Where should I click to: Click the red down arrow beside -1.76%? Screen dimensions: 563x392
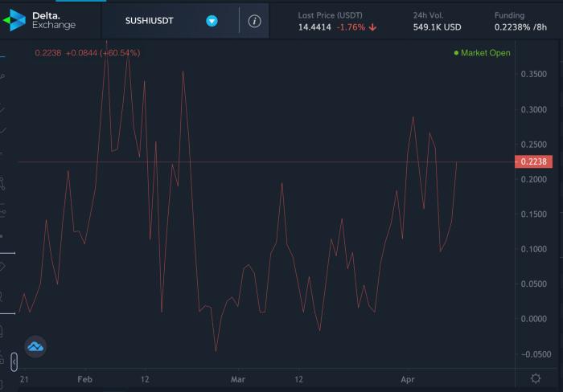pyautogui.click(x=373, y=27)
